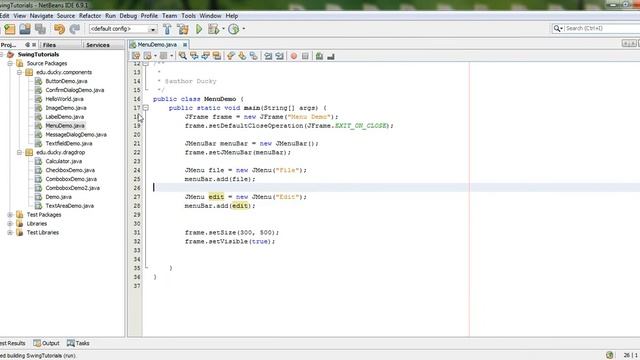Stop macro recording
This screenshot has height=360, width=640.
(x=305, y=56)
